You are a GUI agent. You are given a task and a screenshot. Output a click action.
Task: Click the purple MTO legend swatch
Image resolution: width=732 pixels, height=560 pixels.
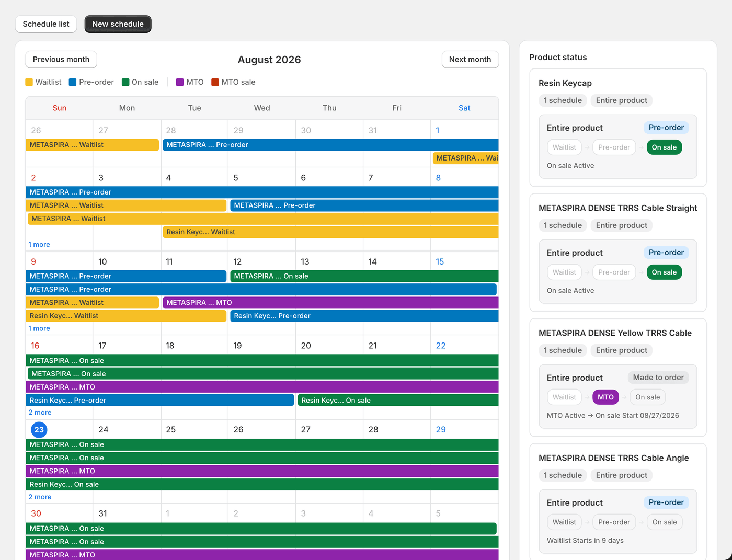180,82
